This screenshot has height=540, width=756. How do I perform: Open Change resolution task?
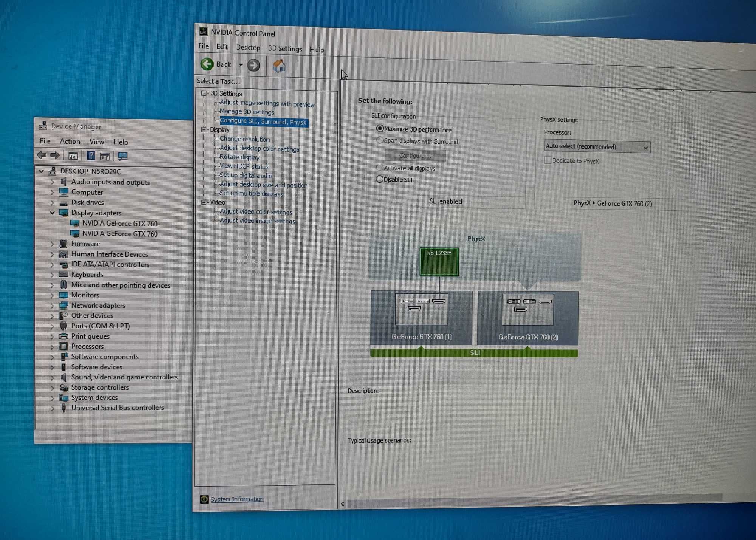coord(245,139)
